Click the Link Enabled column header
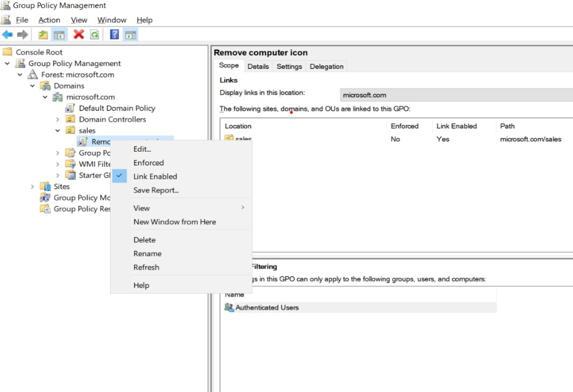573x392 pixels. tap(464, 126)
